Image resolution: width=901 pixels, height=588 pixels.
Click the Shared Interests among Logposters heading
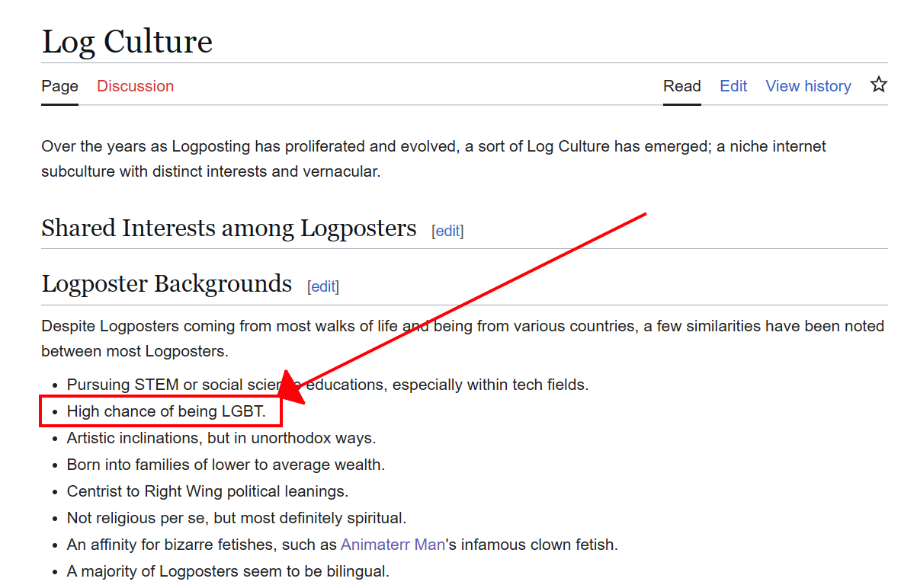tap(229, 228)
